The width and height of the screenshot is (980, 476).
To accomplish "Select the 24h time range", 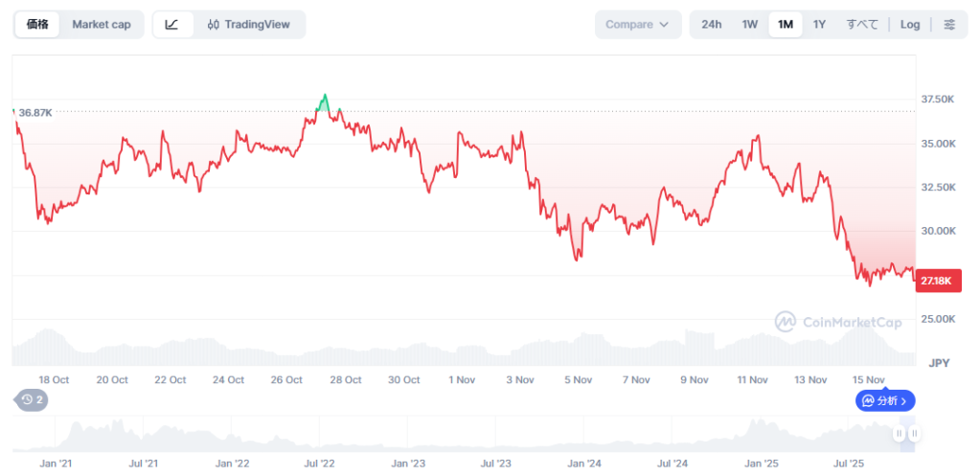I will (x=712, y=25).
